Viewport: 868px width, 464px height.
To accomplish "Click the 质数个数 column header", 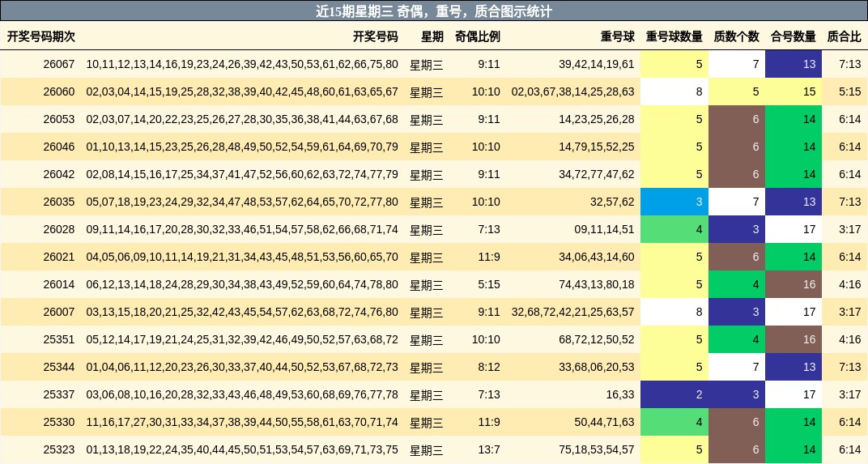I will 737,36.
